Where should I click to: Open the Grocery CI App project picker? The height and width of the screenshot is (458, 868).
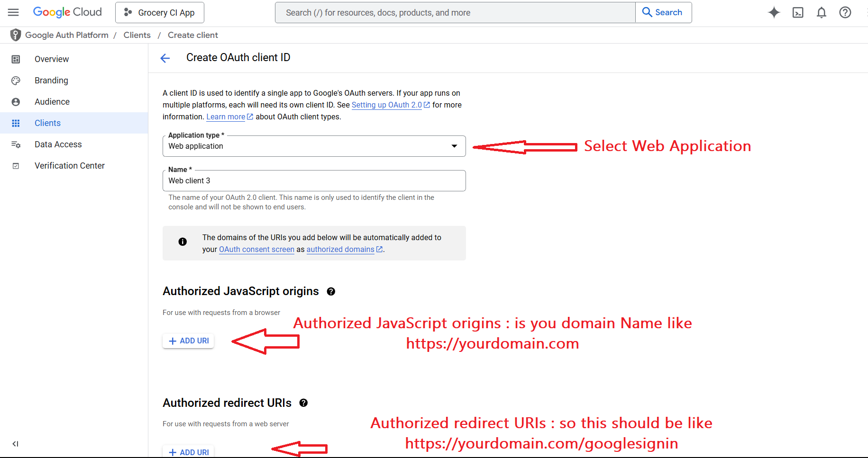tap(160, 12)
